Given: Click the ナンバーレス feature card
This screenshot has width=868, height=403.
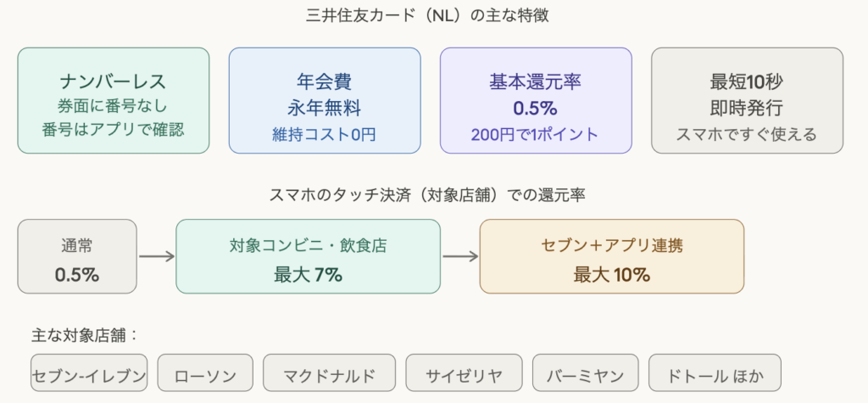Looking at the screenshot, I should click(113, 100).
